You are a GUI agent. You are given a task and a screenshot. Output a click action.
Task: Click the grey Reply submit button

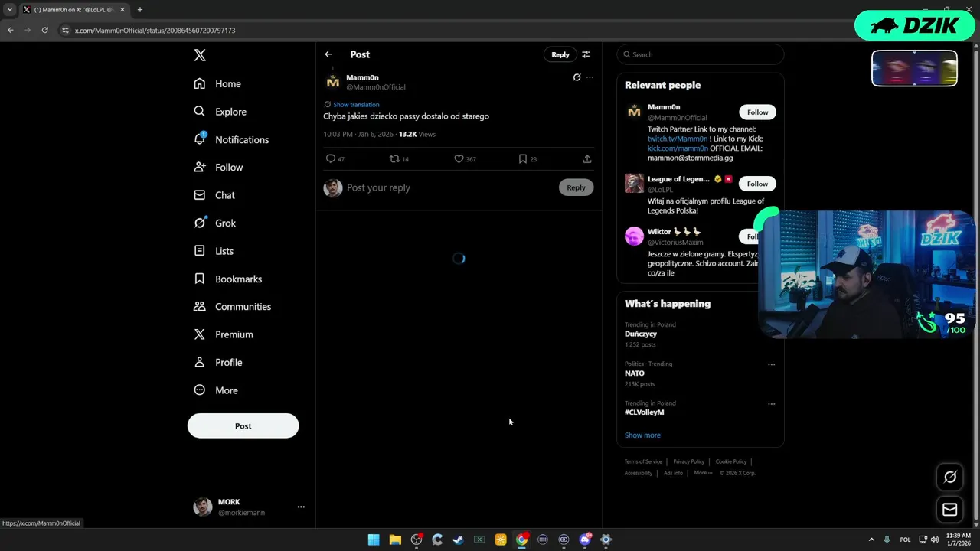tap(576, 187)
